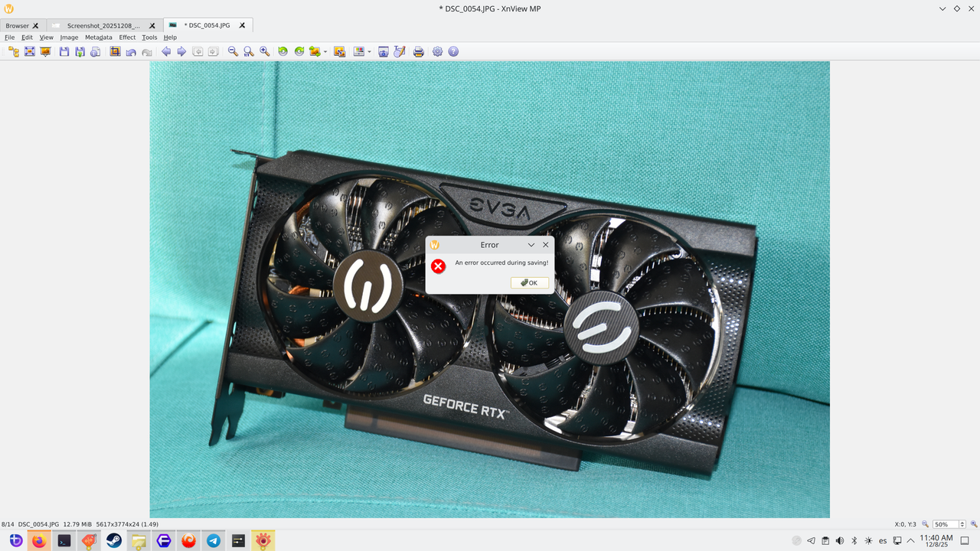Open the View menu
This screenshot has height=551, width=980.
click(47, 37)
